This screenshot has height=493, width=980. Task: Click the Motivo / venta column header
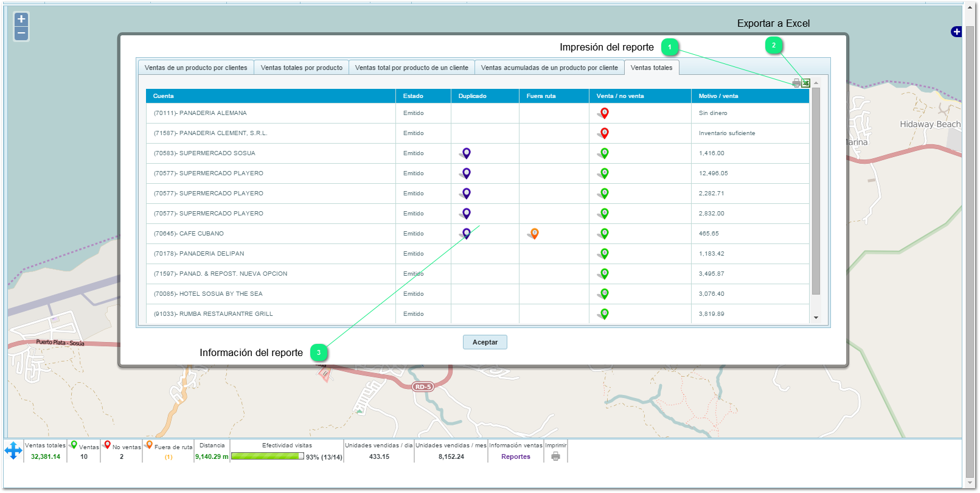click(750, 96)
